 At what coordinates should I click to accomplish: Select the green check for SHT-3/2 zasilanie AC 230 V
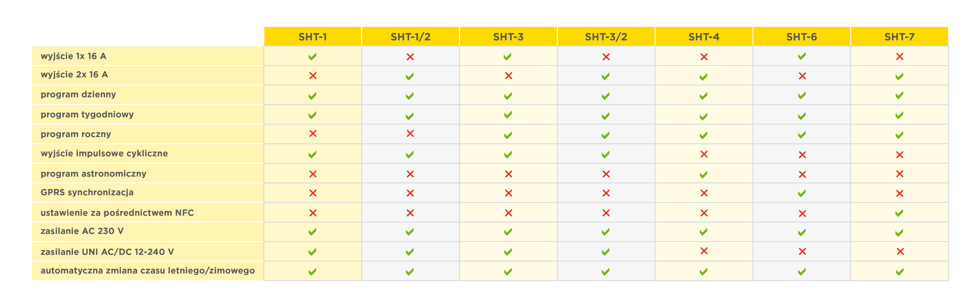click(x=606, y=232)
